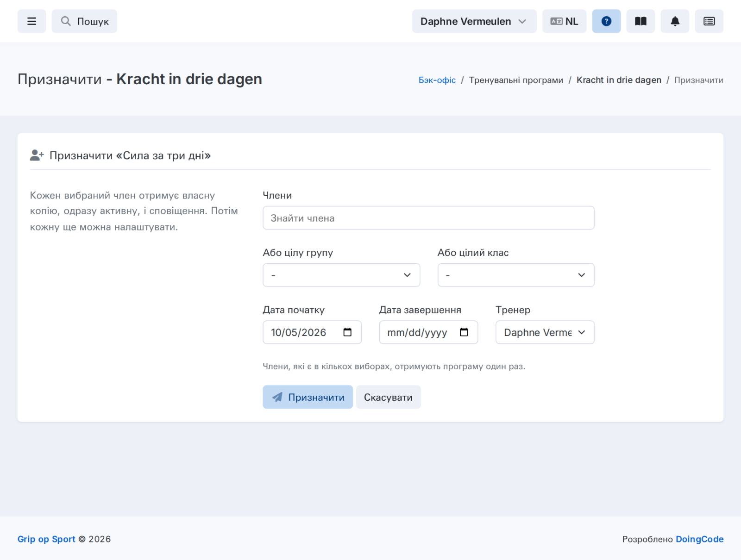Click the Призначити submit button
The width and height of the screenshot is (741, 560).
tap(308, 397)
